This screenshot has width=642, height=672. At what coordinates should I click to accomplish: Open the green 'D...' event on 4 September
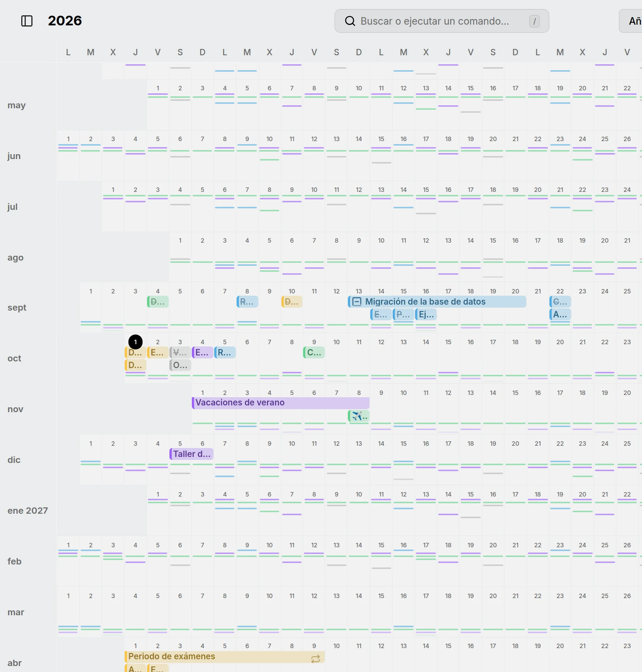(x=158, y=302)
